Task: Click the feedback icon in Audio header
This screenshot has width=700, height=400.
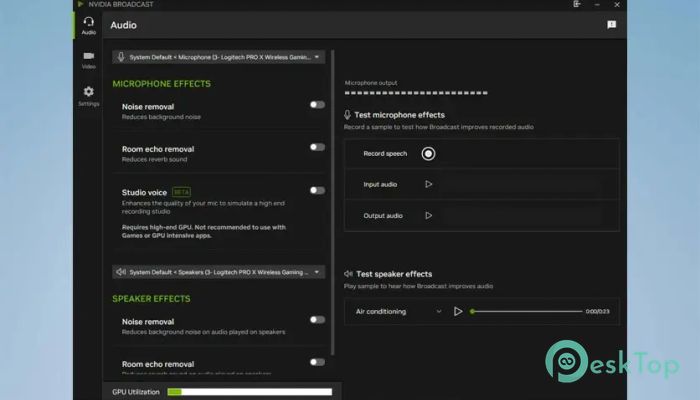Action: tap(611, 25)
